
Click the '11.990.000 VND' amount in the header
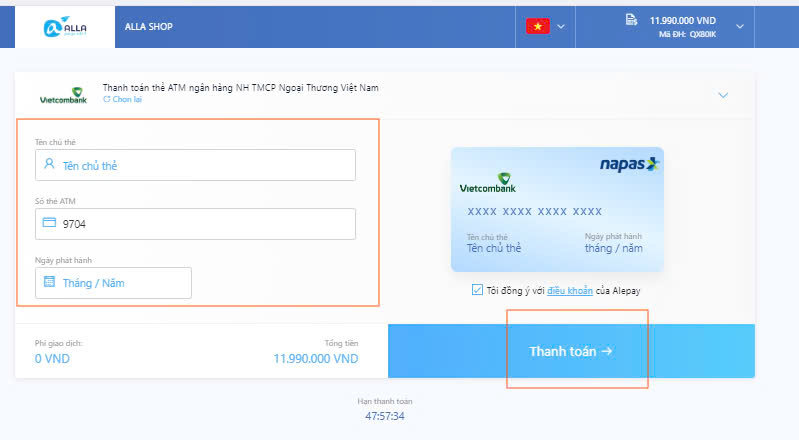(683, 20)
